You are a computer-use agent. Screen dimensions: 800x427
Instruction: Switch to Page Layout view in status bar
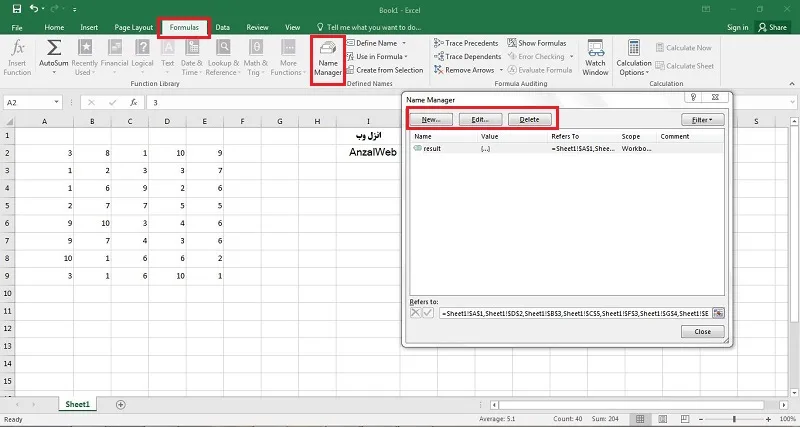click(662, 419)
